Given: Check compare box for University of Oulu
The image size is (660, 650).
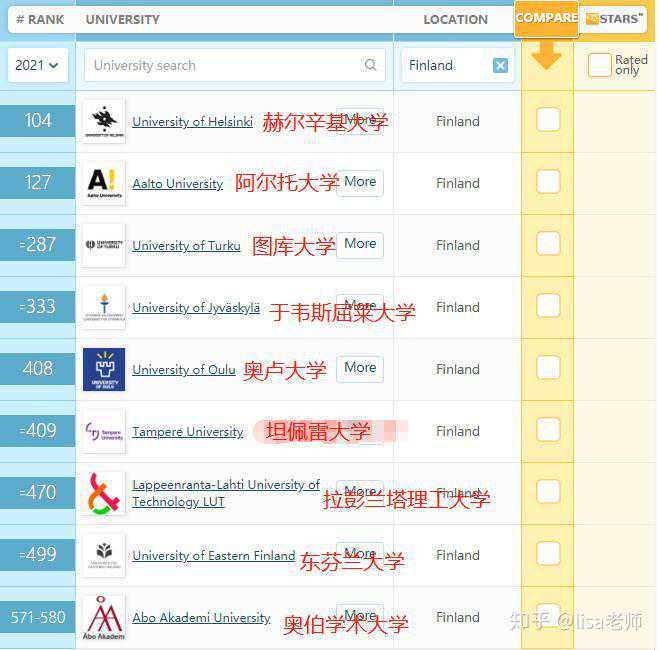Looking at the screenshot, I should [548, 368].
